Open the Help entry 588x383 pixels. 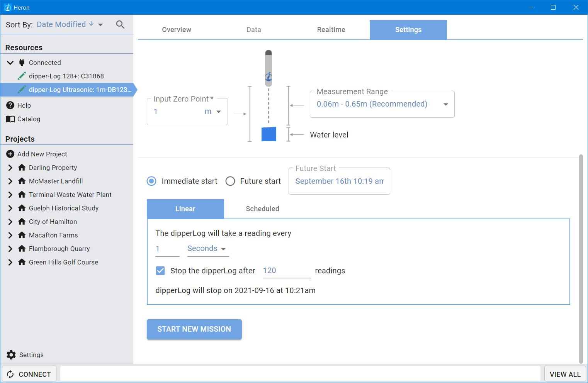[x=24, y=105]
